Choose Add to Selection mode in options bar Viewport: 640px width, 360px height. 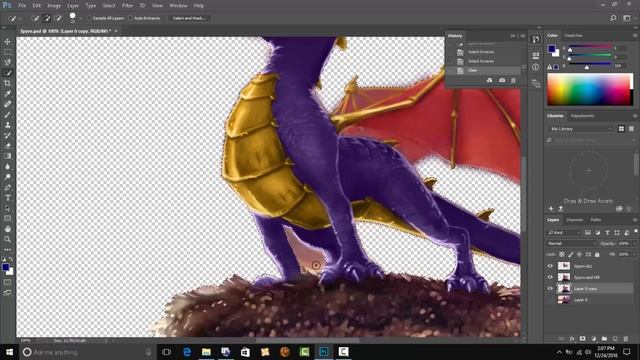[47, 18]
